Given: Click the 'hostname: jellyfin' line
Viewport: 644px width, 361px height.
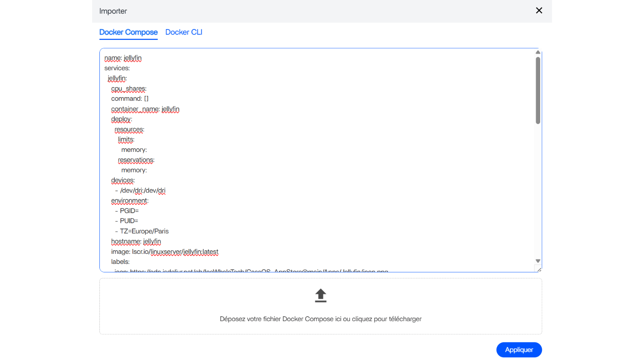Looking at the screenshot, I should (136, 241).
